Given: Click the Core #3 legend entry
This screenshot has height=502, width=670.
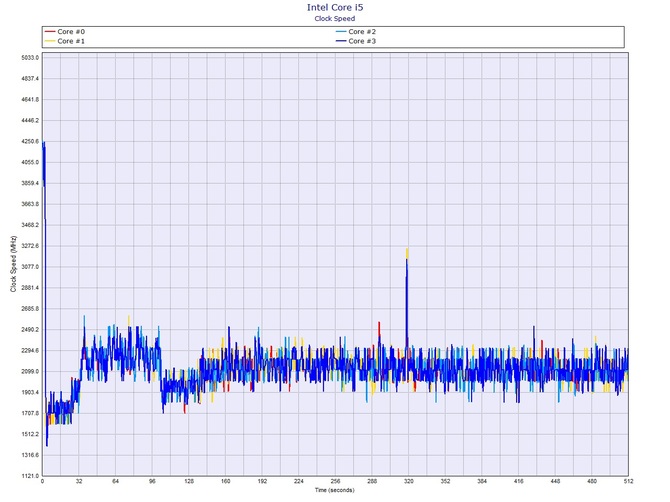Looking at the screenshot, I should (356, 41).
